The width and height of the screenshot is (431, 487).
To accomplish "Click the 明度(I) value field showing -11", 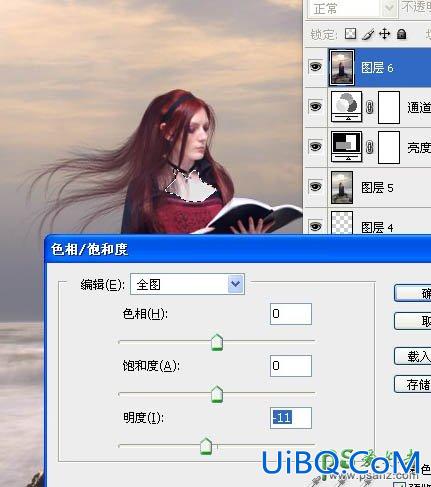I will point(291,418).
